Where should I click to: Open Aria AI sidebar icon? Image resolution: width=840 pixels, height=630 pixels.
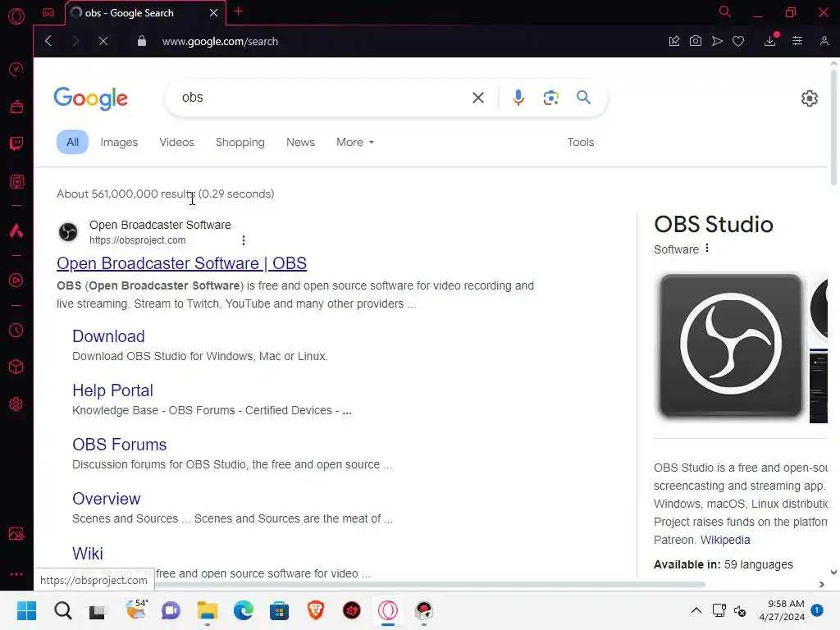tap(16, 231)
